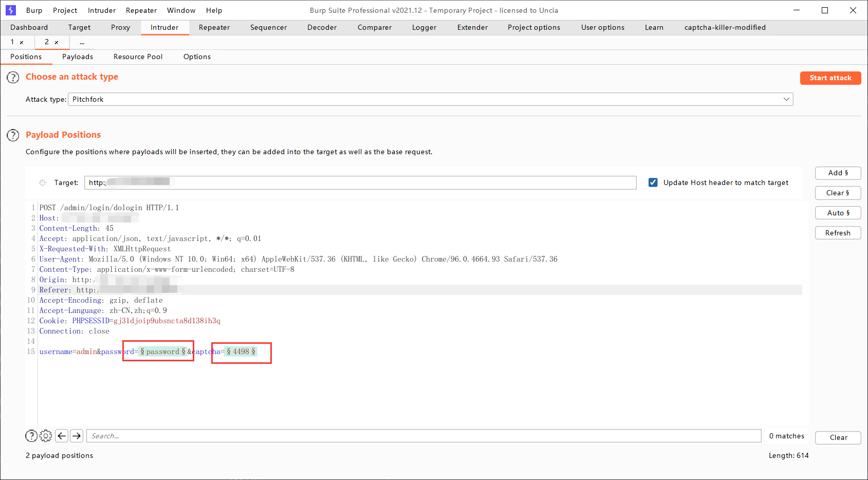Focus the Search text field
The height and width of the screenshot is (480, 868).
click(424, 436)
